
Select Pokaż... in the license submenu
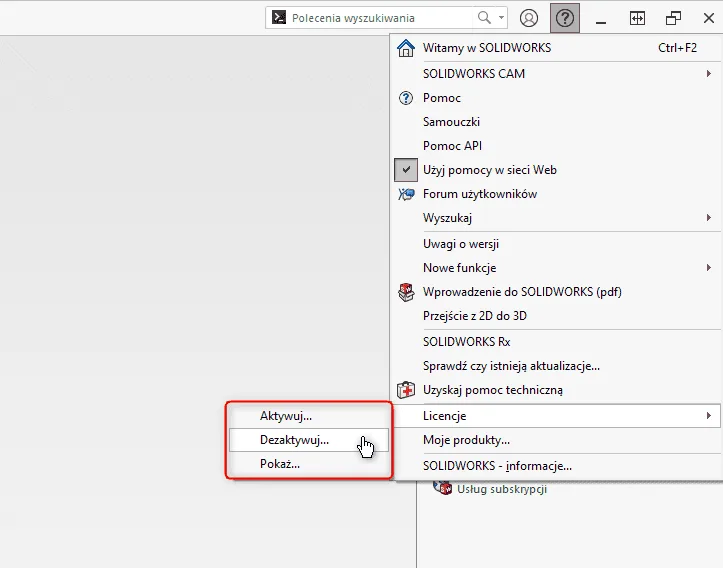(x=309, y=464)
